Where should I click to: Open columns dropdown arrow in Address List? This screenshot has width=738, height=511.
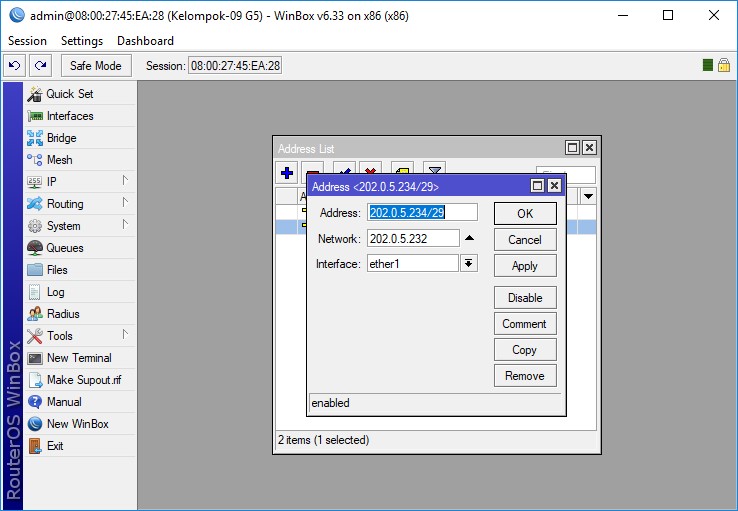point(588,196)
